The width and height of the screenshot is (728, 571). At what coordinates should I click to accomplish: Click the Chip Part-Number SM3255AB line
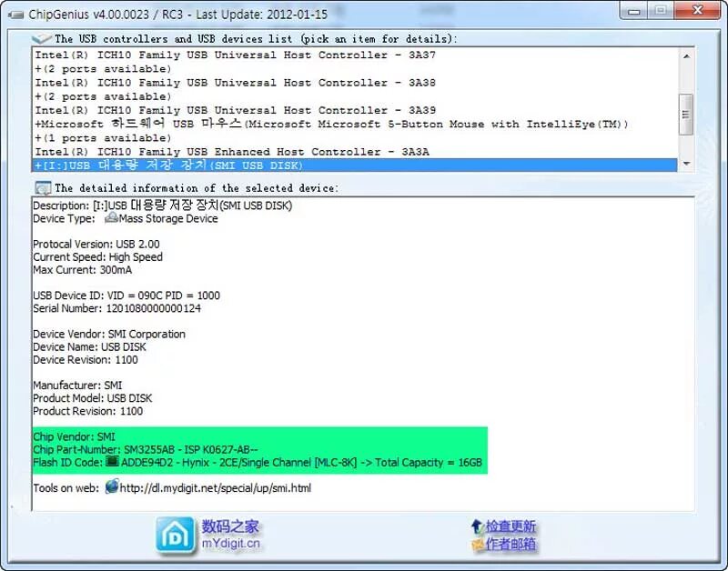pos(146,450)
